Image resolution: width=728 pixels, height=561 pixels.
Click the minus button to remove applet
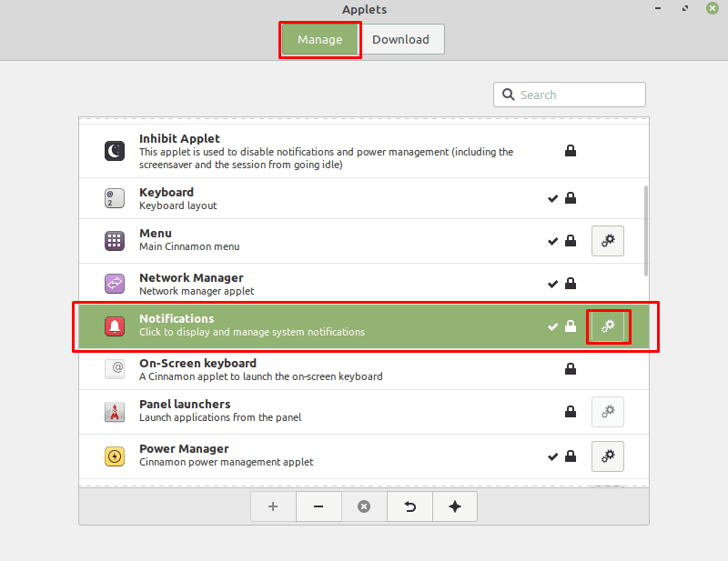318,506
